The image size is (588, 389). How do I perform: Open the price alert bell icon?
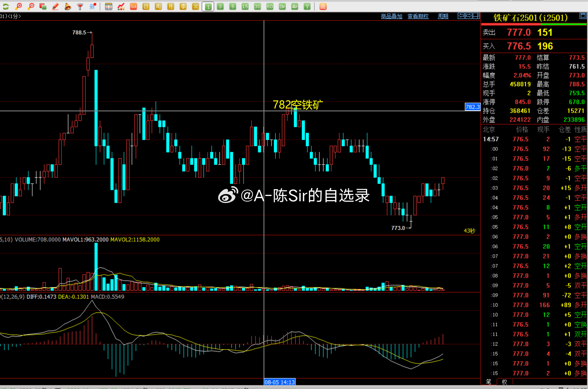point(68,6)
